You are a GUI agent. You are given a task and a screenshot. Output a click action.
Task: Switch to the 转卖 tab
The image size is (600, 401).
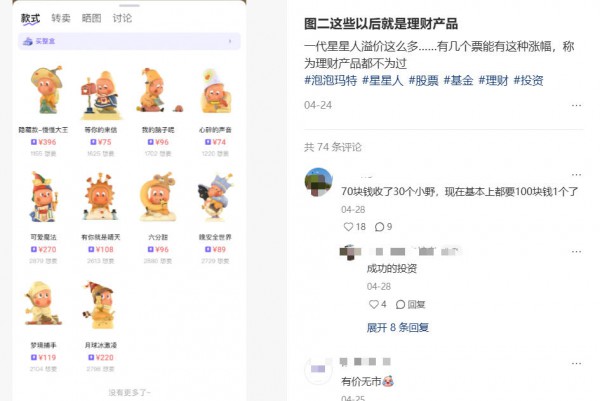61,18
